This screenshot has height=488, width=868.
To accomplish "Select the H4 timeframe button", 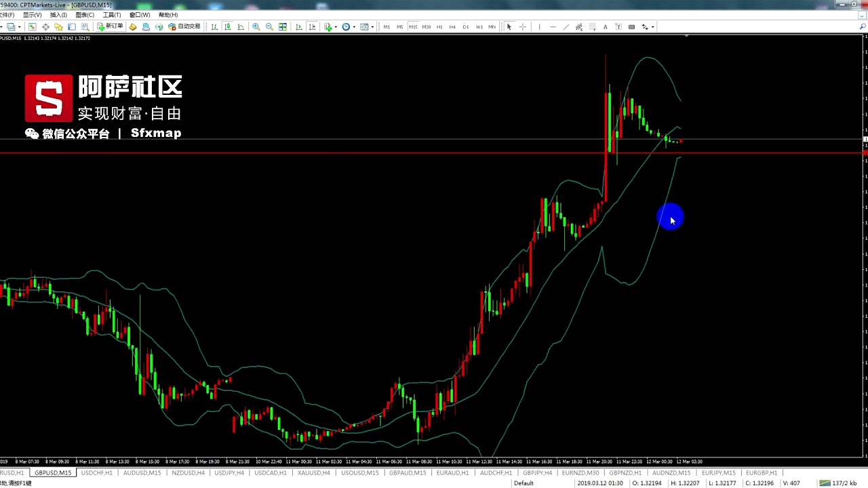I will [x=452, y=27].
